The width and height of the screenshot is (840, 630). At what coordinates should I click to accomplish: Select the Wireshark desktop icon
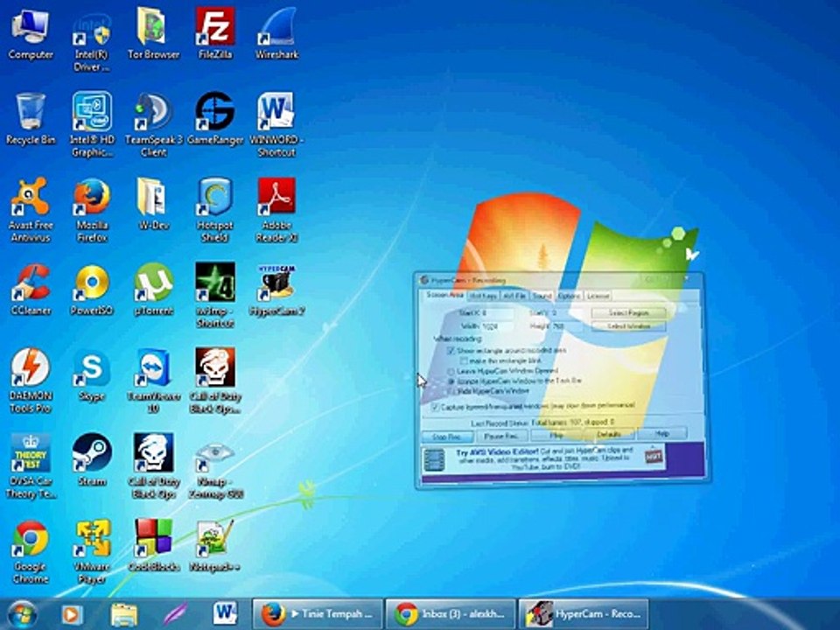pos(276,33)
